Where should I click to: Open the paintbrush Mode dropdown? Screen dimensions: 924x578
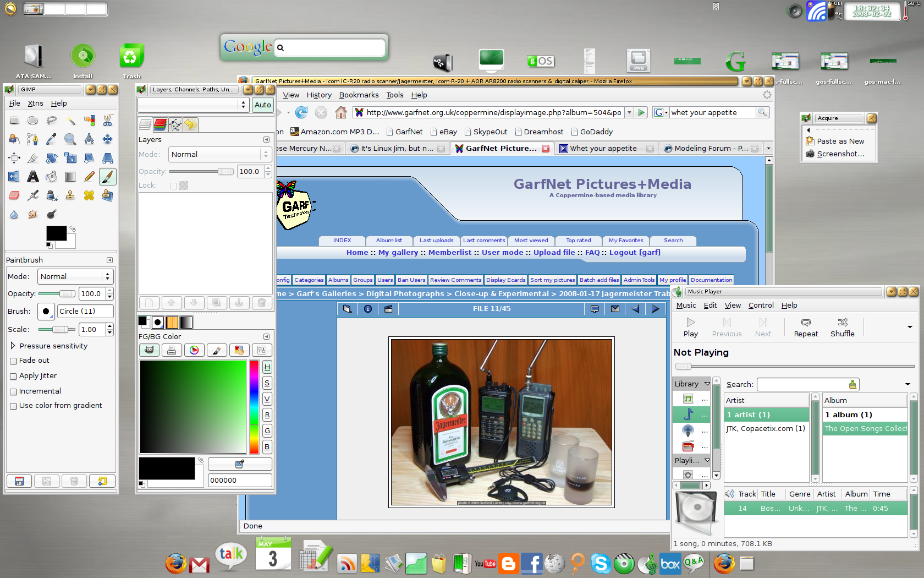(x=75, y=276)
